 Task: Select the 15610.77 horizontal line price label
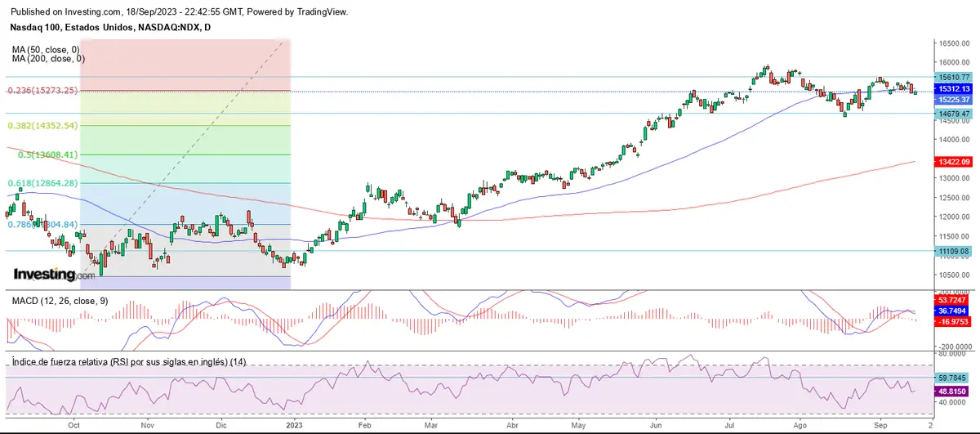coord(953,77)
